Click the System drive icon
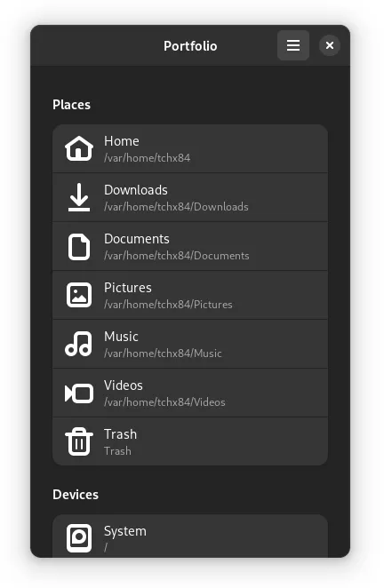This screenshot has width=384, height=588. pos(79,538)
